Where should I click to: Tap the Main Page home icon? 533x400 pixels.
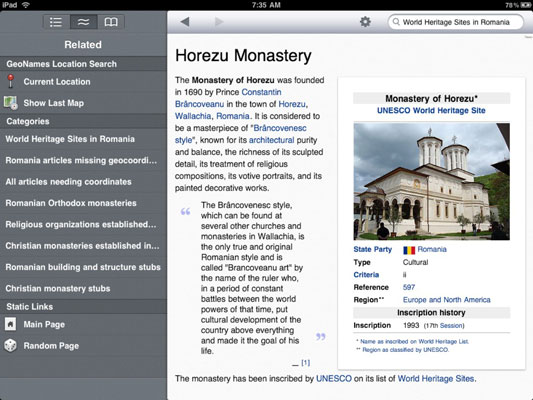(x=11, y=324)
